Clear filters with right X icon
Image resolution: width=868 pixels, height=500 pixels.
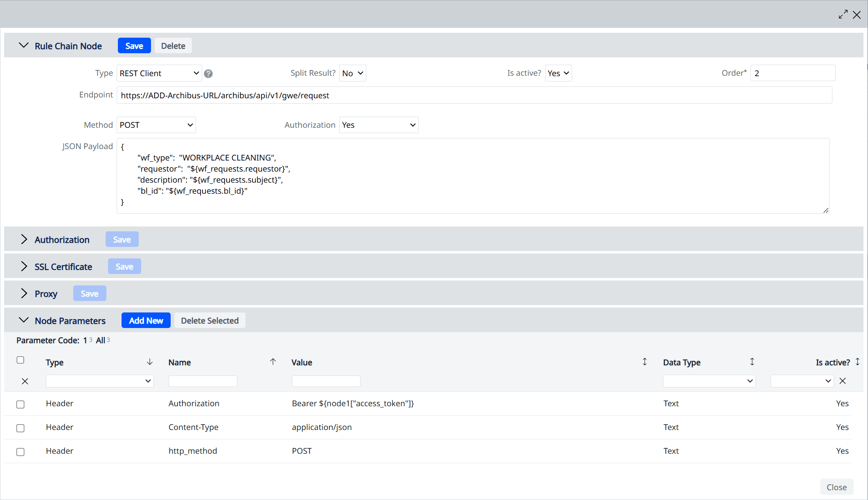click(843, 381)
